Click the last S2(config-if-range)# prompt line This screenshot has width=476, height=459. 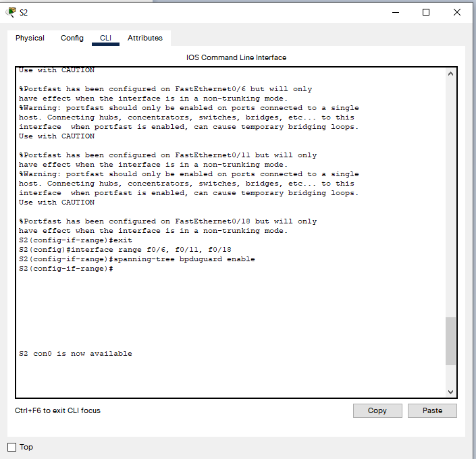(x=66, y=269)
